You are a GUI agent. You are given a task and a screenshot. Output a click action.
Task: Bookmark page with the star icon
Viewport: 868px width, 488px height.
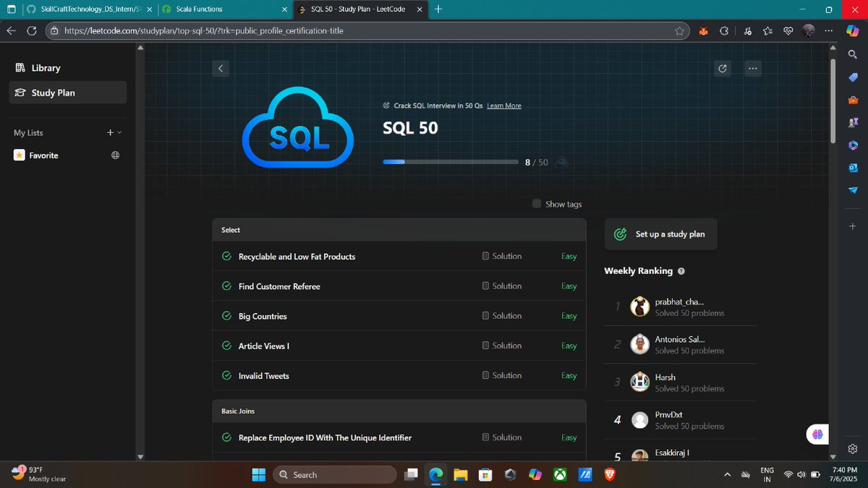(x=679, y=31)
